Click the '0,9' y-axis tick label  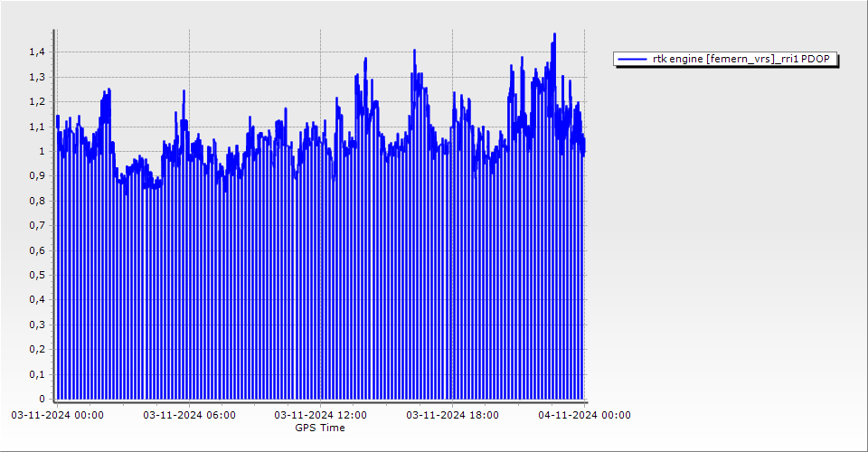tap(35, 176)
